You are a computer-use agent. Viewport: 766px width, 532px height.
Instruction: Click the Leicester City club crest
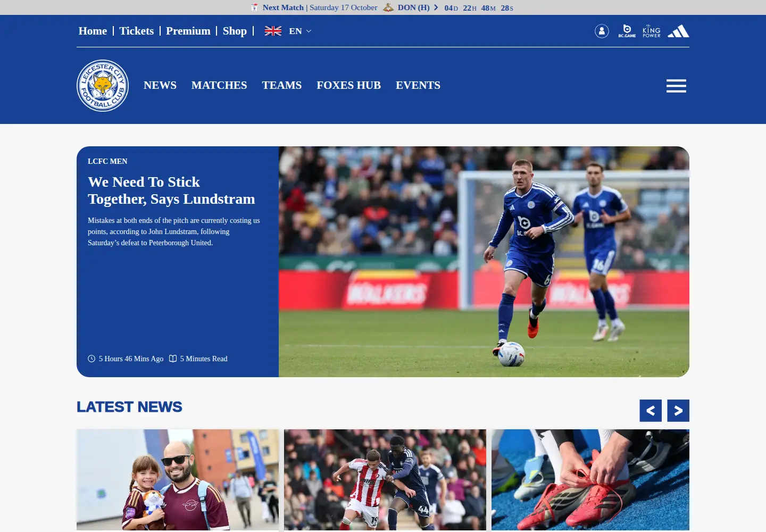(x=103, y=86)
